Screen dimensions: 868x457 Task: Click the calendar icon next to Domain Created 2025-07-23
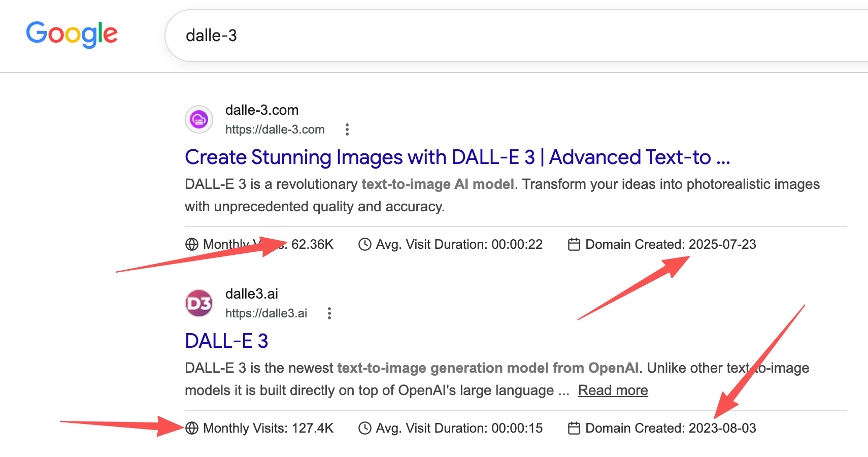pyautogui.click(x=574, y=244)
